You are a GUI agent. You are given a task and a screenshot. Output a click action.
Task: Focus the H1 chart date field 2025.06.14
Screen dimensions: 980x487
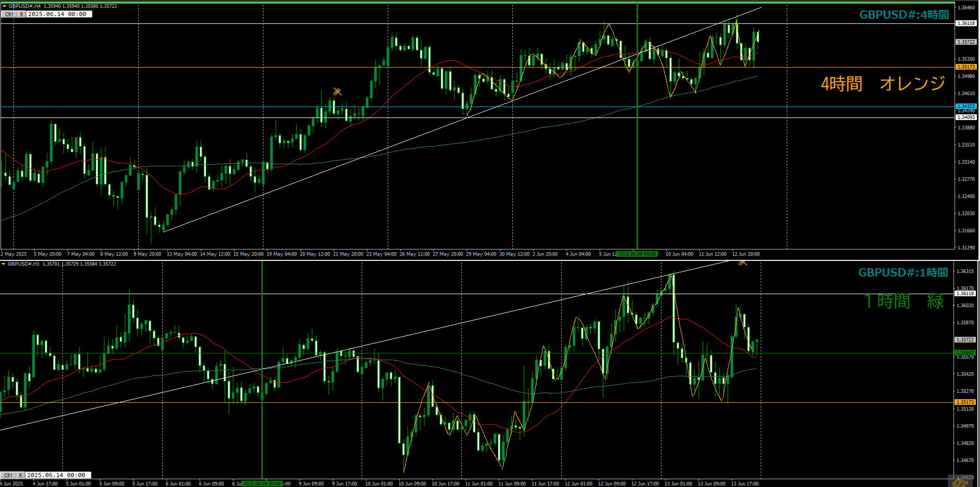pyautogui.click(x=58, y=475)
